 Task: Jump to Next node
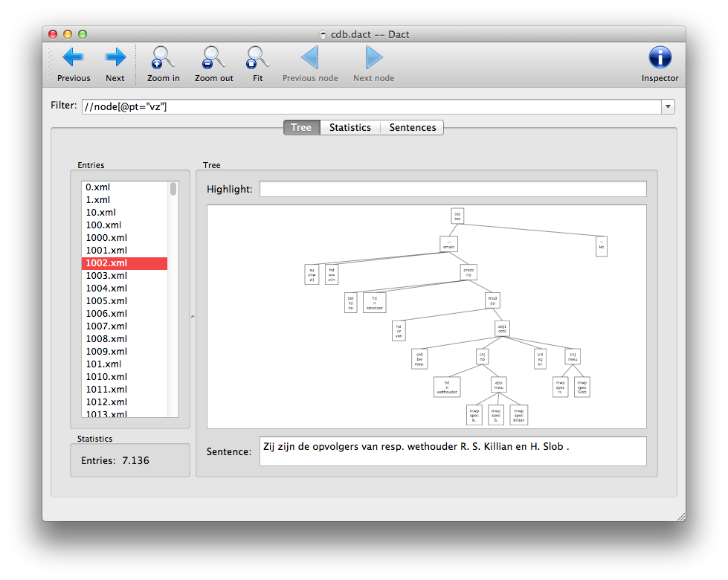(x=373, y=57)
